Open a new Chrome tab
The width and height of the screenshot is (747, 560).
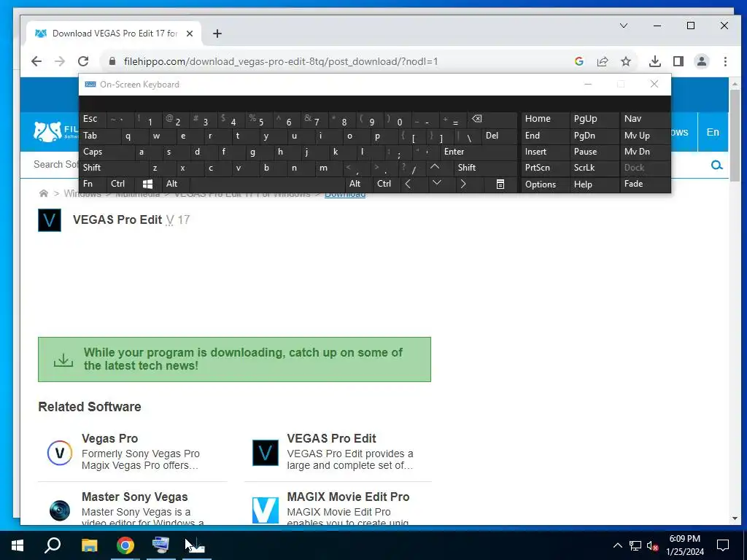click(217, 34)
